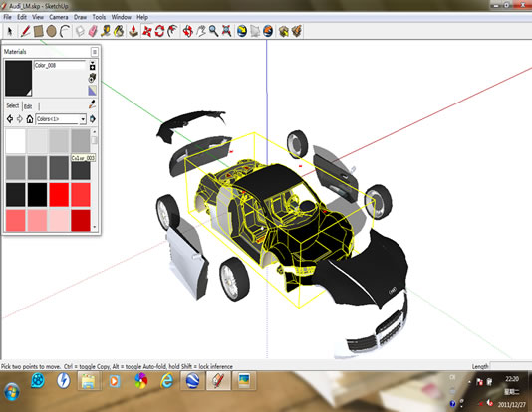
Task: Click the current material preview thumbnail
Action: pos(18,78)
